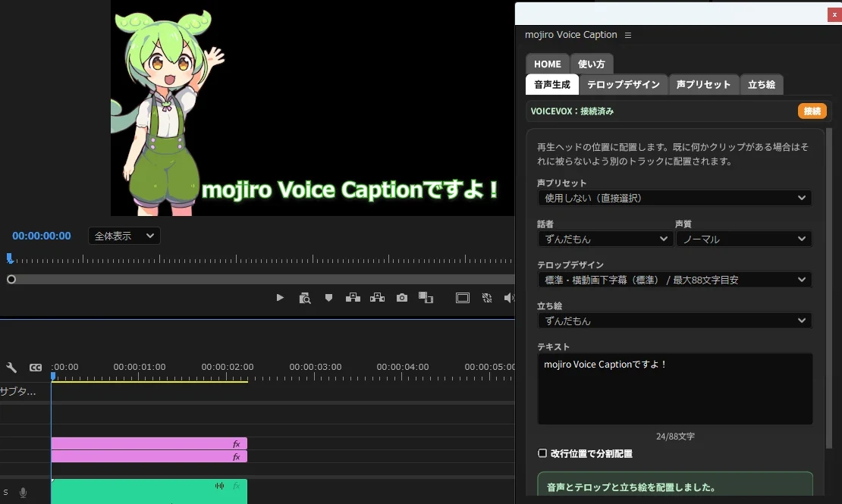Click the CC captions icon in timeline
This screenshot has width=842, height=504.
tap(36, 367)
